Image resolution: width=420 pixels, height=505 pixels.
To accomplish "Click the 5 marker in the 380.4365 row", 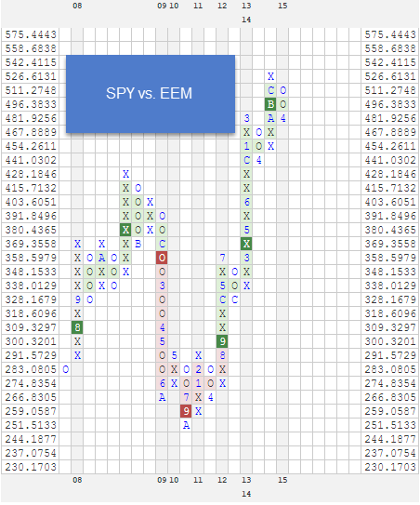I will tap(246, 230).
